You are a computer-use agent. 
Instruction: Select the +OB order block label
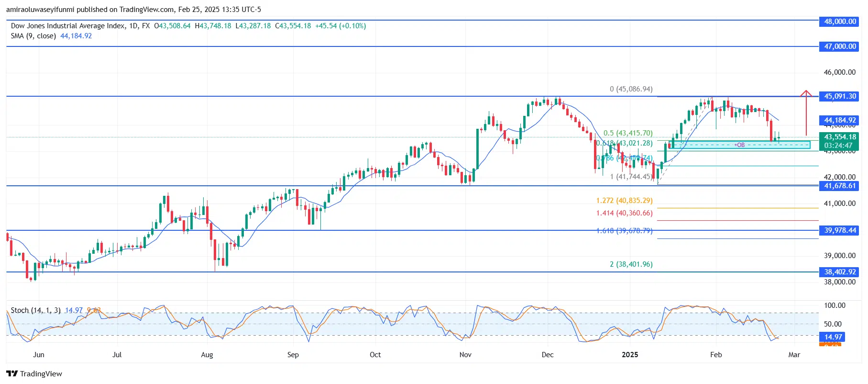[x=739, y=145]
